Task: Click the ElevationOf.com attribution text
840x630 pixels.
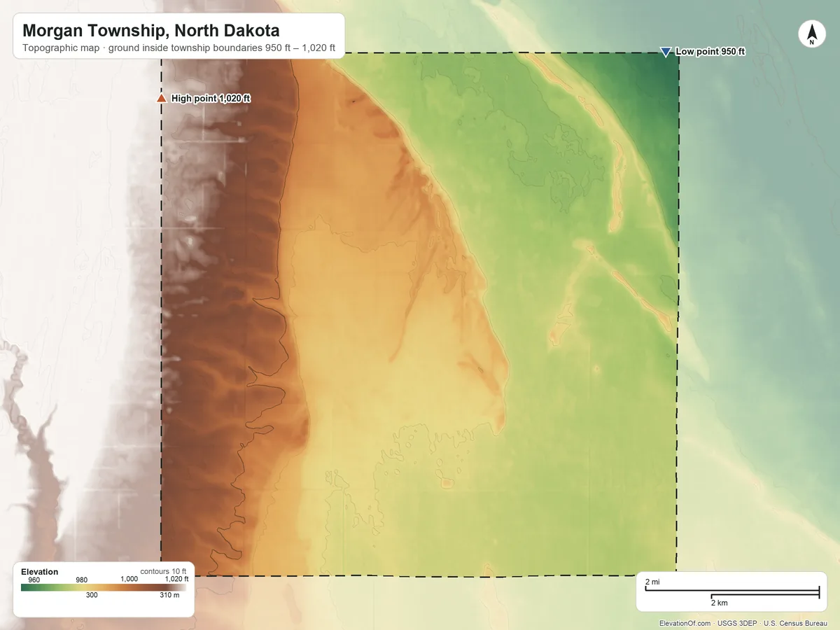Action: (685, 623)
